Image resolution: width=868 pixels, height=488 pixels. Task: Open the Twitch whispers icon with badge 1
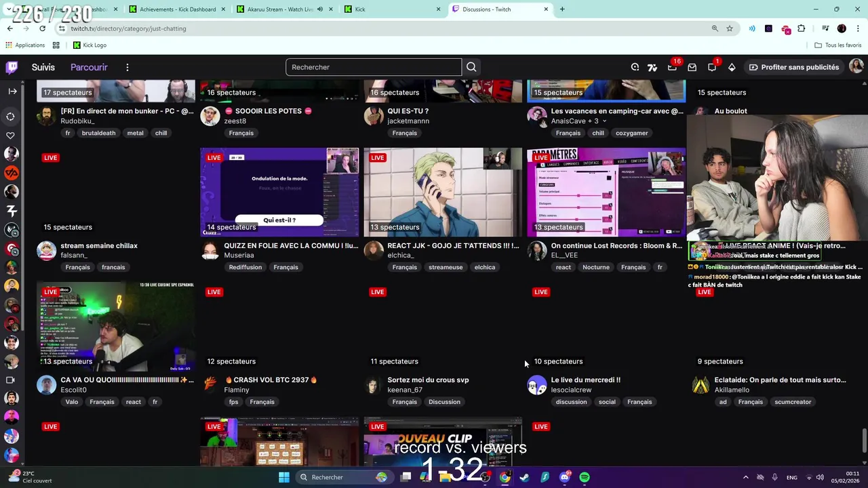pyautogui.click(x=712, y=67)
